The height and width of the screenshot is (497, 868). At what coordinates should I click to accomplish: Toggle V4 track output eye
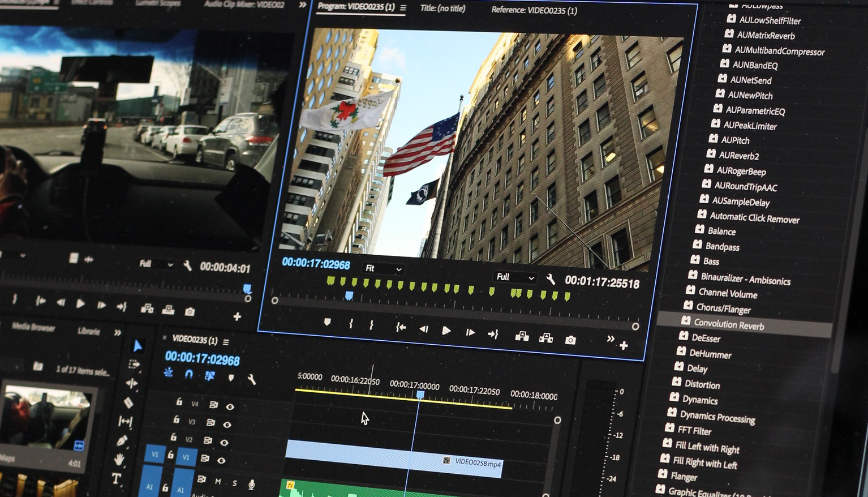pyautogui.click(x=230, y=406)
